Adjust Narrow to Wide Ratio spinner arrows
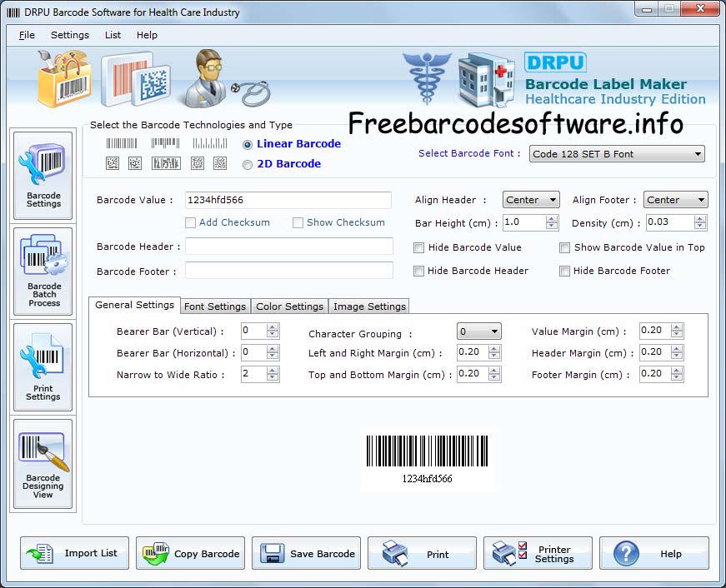Image resolution: width=726 pixels, height=588 pixels. click(273, 374)
